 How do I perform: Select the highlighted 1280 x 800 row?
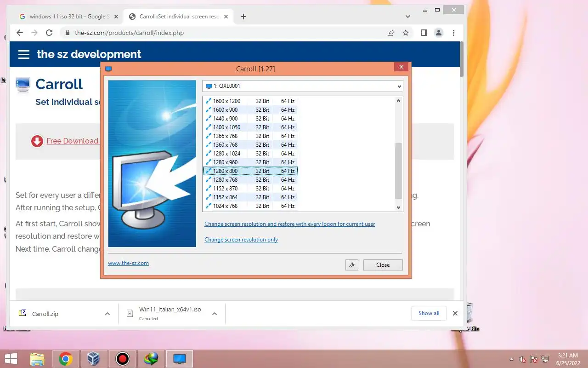click(x=250, y=171)
